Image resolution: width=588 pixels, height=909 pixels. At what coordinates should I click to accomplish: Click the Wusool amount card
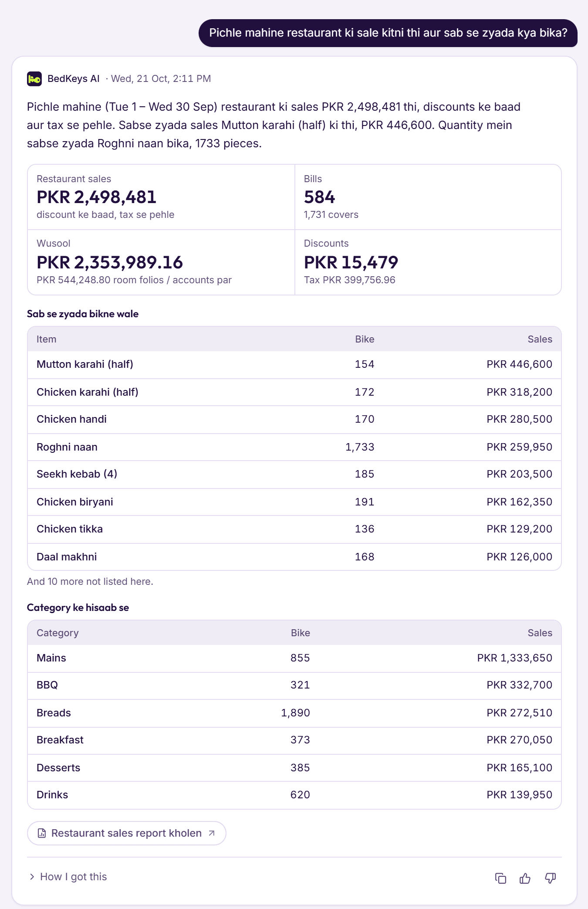coord(161,262)
